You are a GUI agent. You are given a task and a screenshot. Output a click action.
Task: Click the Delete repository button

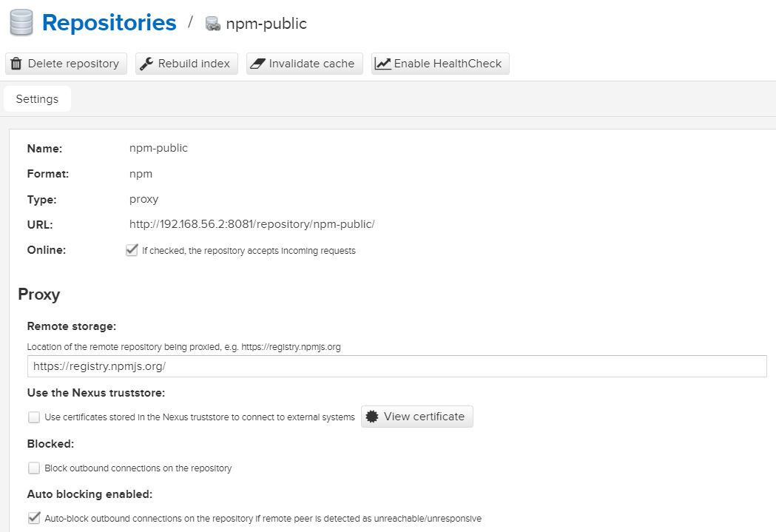(x=67, y=64)
